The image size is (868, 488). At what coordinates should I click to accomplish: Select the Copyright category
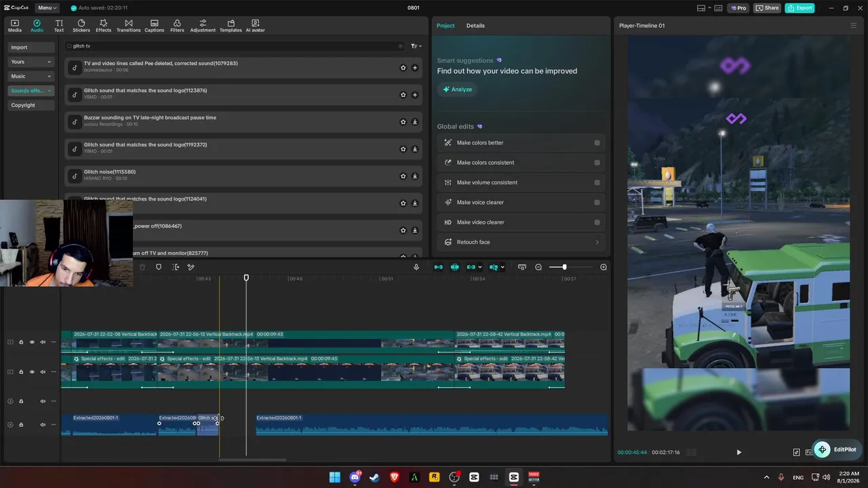click(31, 105)
